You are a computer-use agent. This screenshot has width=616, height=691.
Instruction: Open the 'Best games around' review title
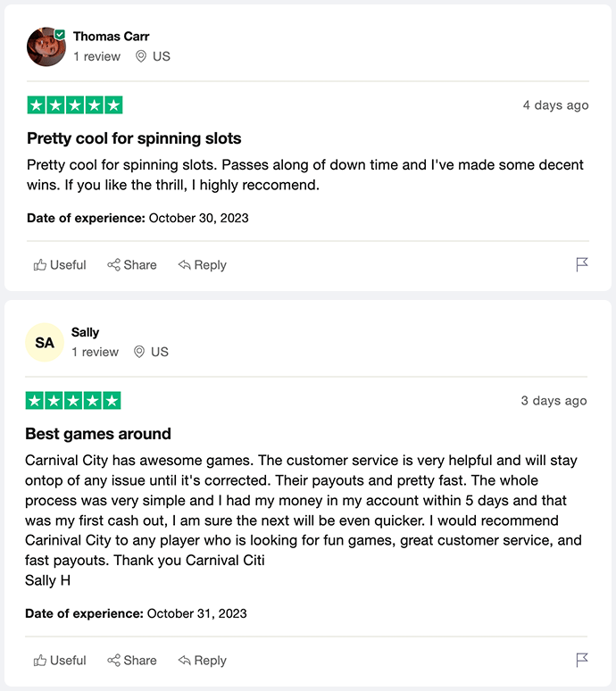tap(98, 434)
